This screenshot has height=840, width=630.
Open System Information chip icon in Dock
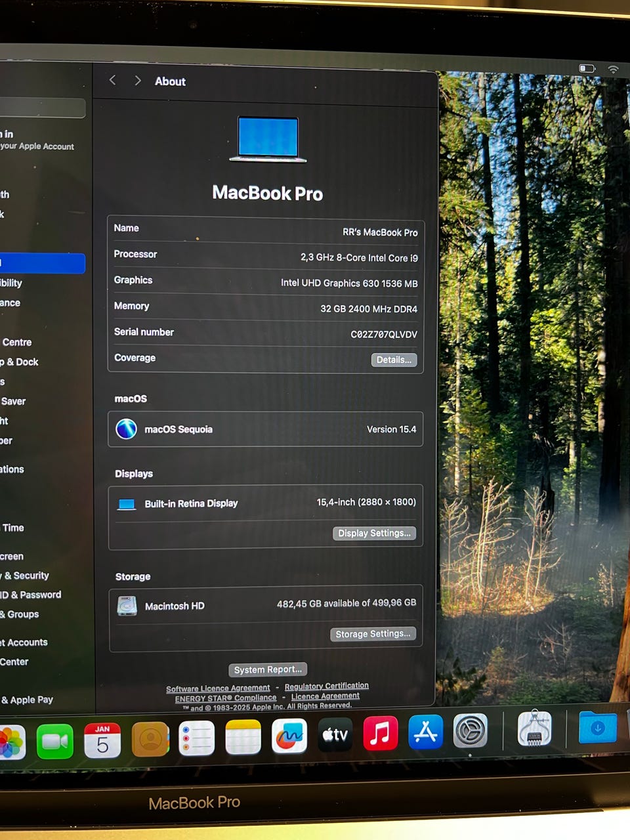(x=534, y=728)
